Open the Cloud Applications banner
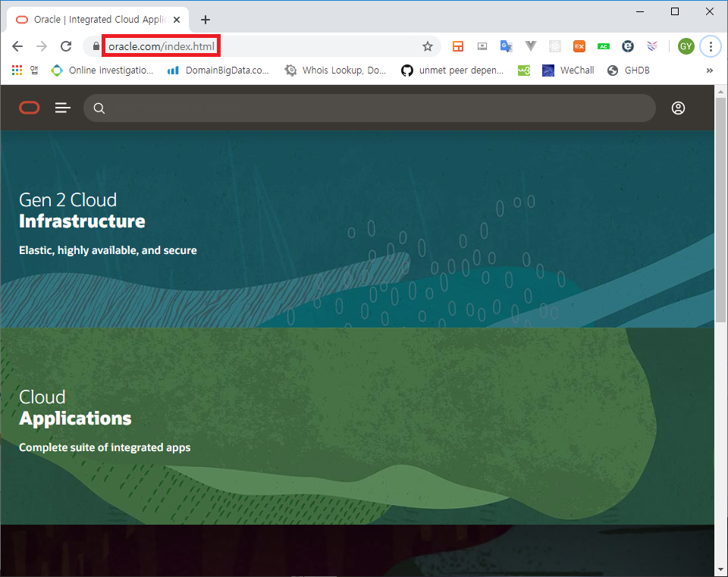This screenshot has height=577, width=728. (x=357, y=426)
